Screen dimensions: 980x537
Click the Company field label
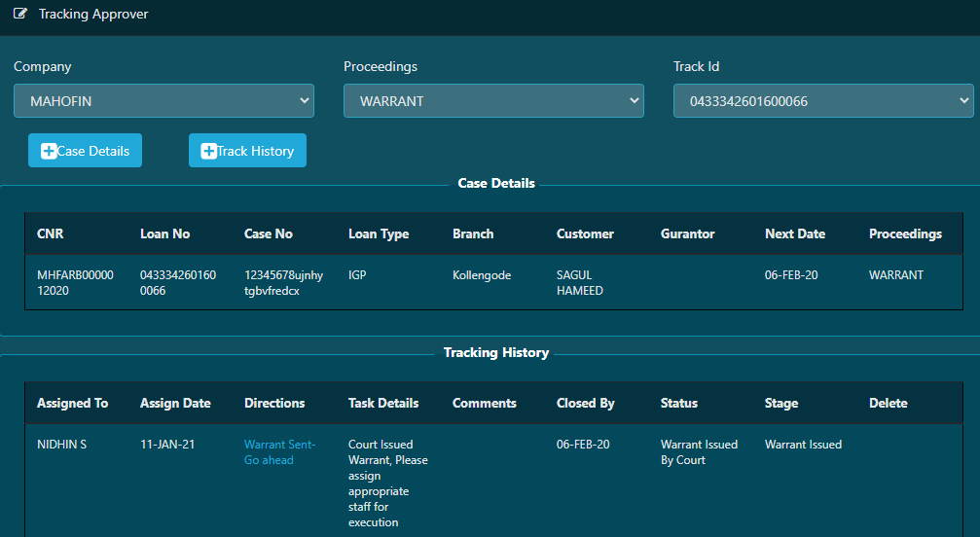[43, 67]
